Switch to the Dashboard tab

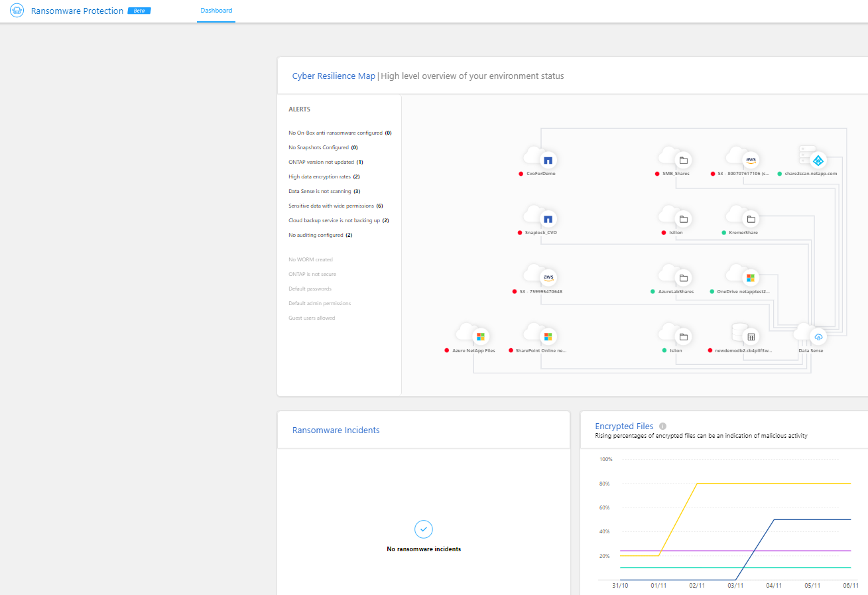click(216, 11)
